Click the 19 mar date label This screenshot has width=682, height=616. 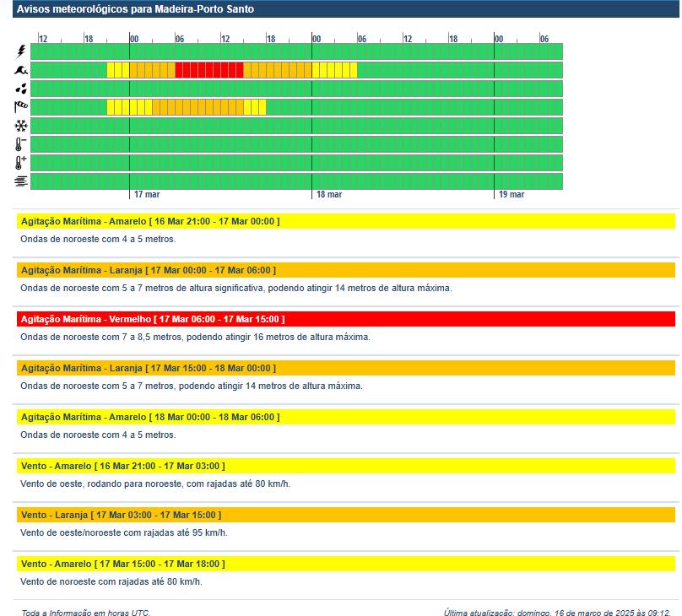coord(511,195)
